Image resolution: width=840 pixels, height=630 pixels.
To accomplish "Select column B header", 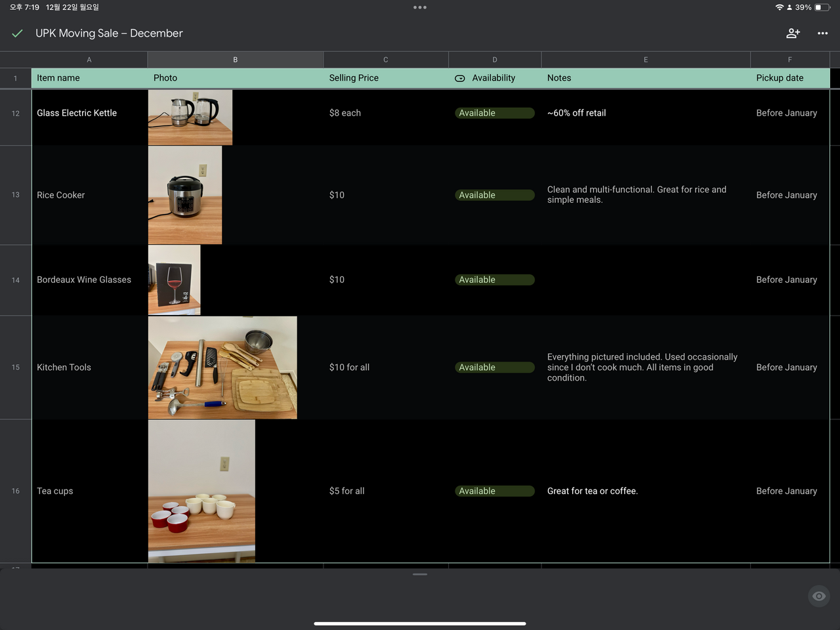I will tap(235, 60).
